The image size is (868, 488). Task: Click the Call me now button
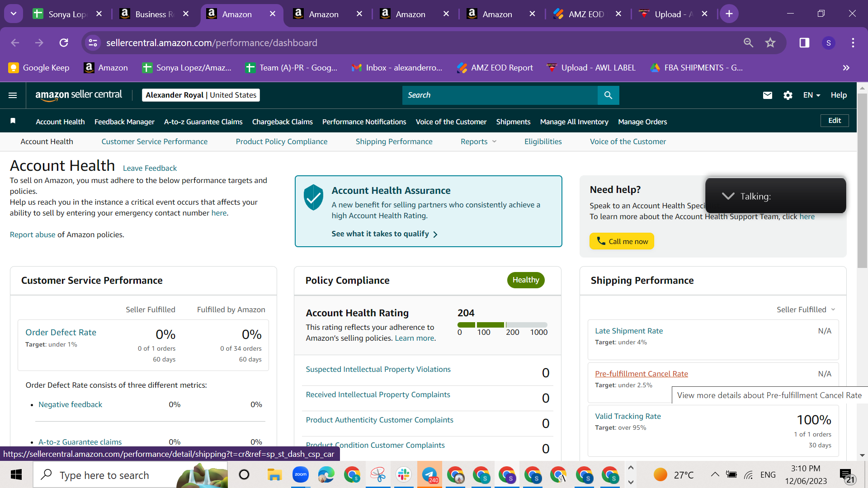(x=622, y=241)
